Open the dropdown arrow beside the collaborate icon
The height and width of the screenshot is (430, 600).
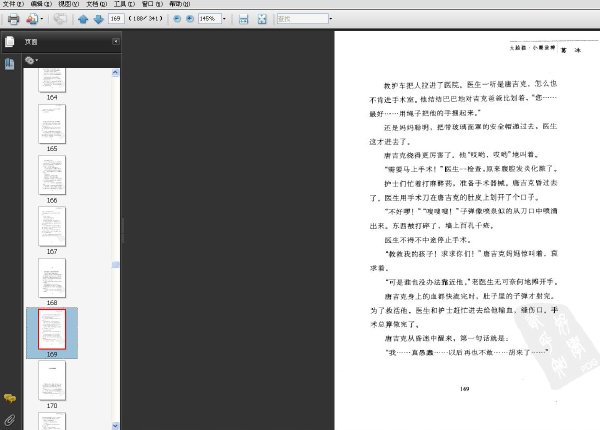click(42, 19)
